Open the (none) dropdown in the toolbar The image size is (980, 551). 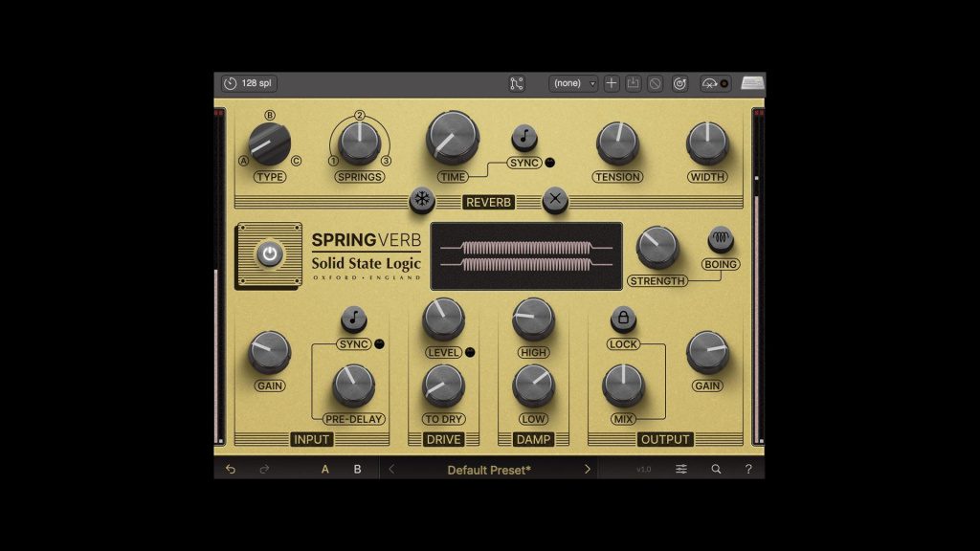[572, 83]
